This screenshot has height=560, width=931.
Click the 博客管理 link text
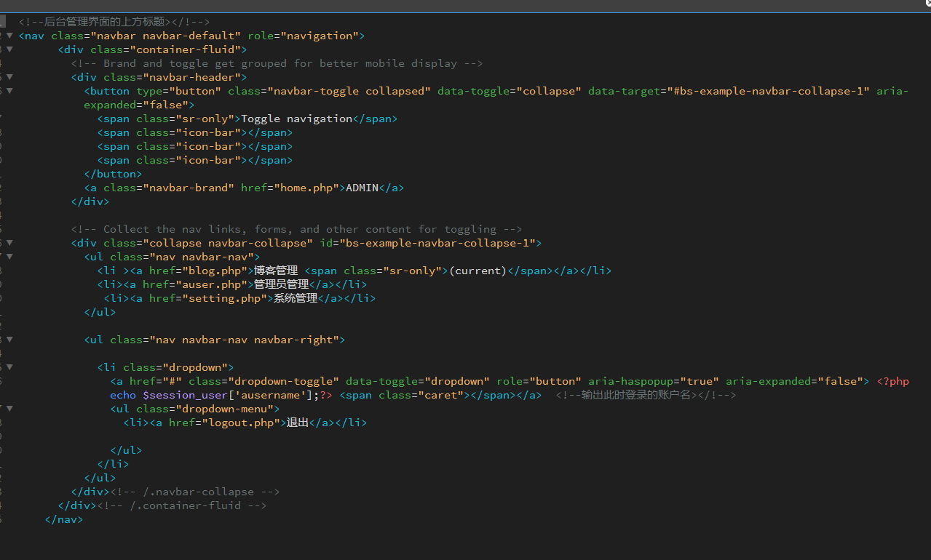point(276,271)
